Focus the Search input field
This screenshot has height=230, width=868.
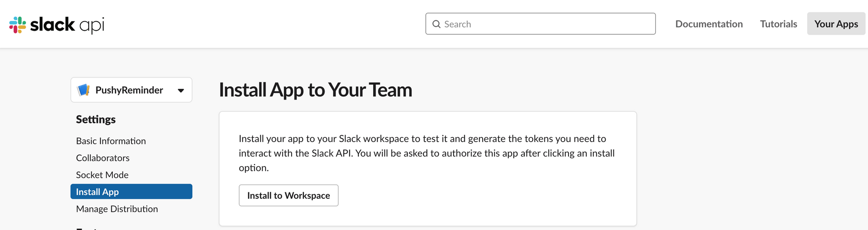point(540,24)
